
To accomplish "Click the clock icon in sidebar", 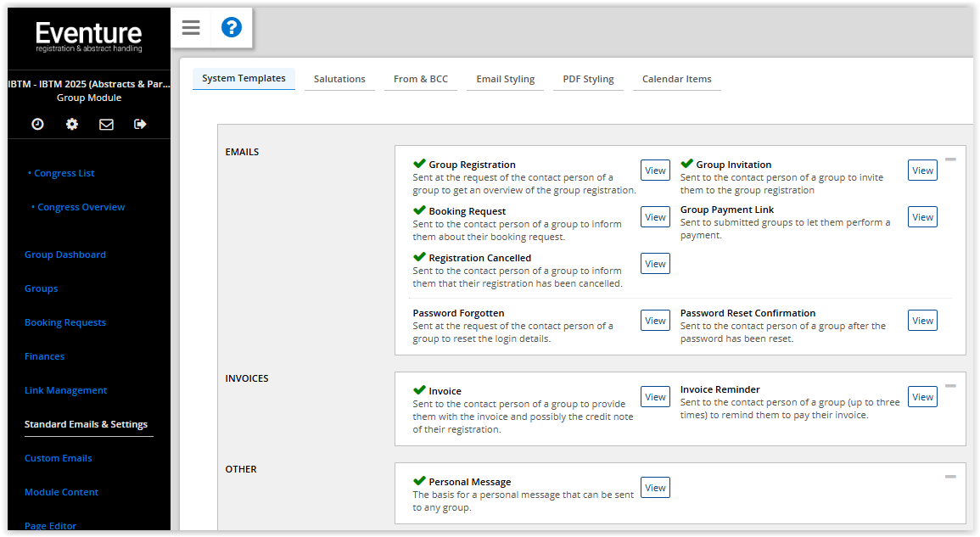I will click(x=37, y=124).
